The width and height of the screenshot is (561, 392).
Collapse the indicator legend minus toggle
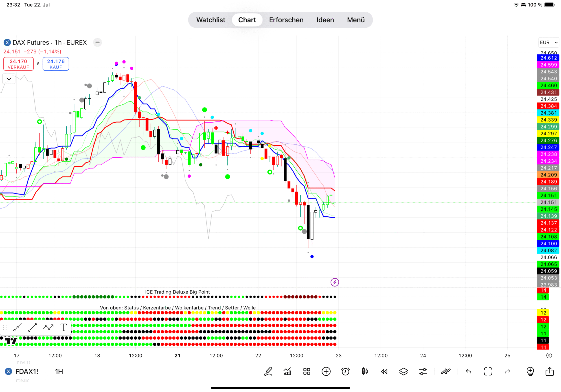97,42
